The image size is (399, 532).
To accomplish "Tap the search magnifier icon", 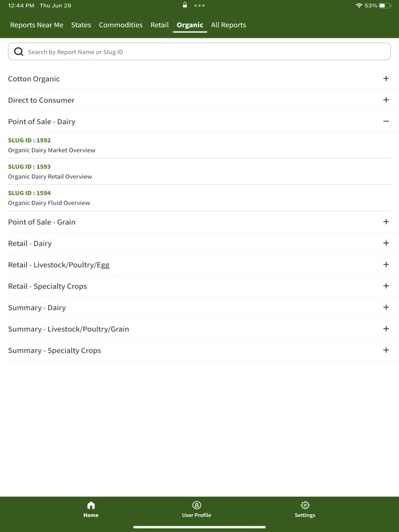I will (19, 51).
